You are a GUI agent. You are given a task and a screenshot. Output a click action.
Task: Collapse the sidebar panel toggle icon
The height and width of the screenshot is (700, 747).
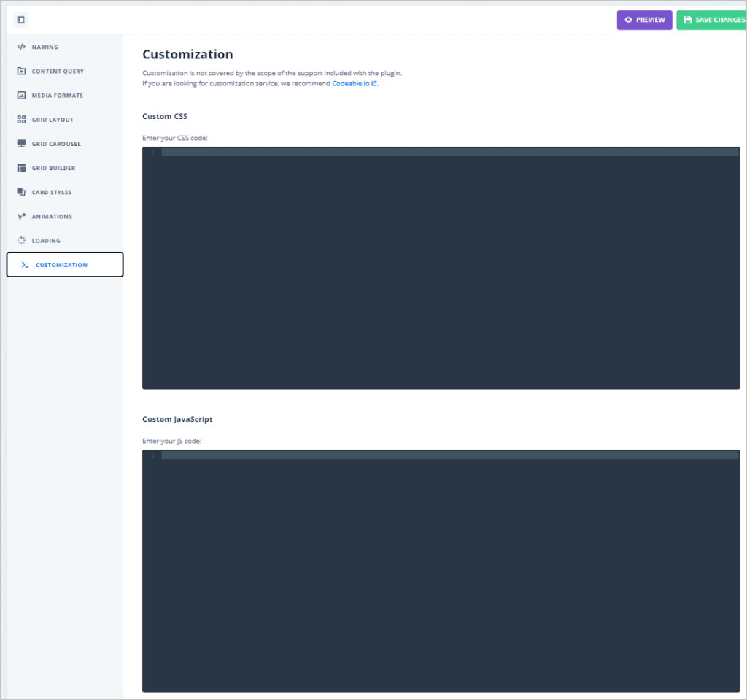[x=20, y=20]
